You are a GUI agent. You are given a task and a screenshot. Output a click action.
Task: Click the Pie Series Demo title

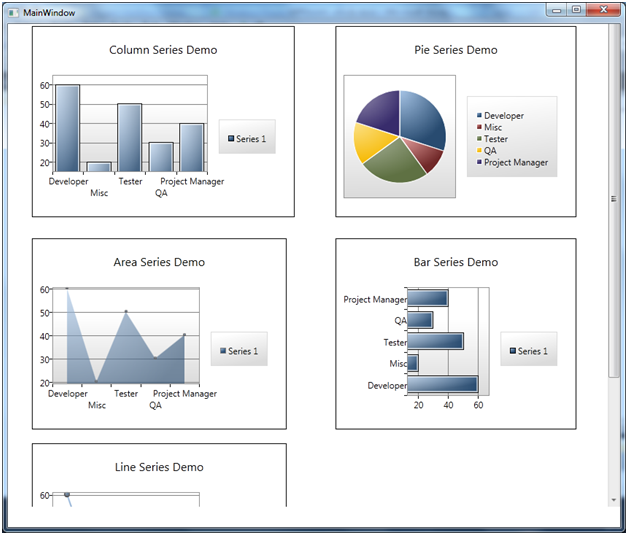456,50
